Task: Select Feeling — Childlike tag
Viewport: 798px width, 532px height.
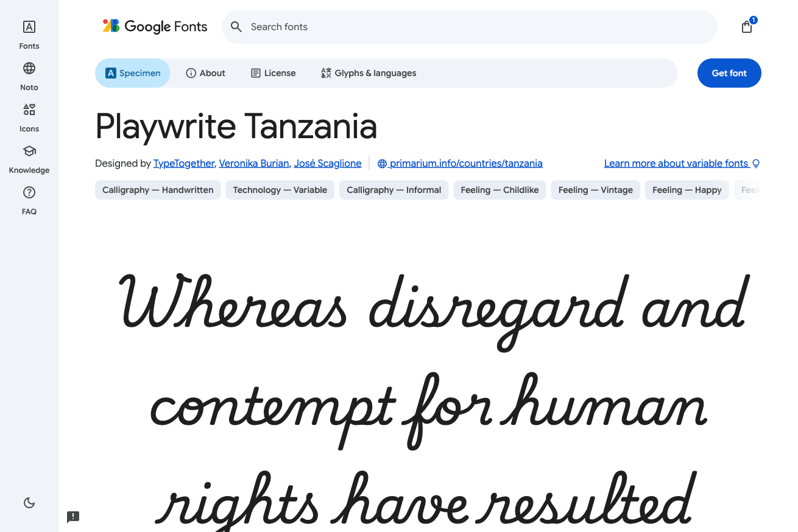Action: (500, 190)
